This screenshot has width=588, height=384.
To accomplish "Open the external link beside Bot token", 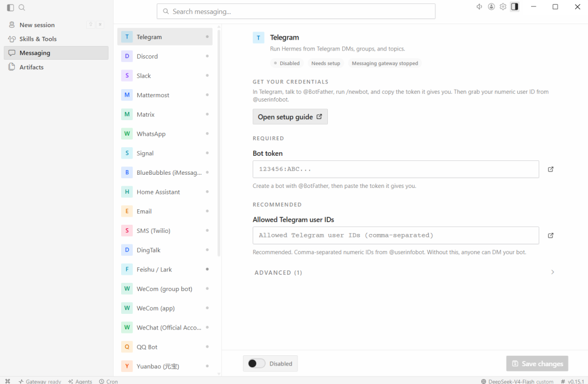I will pyautogui.click(x=551, y=169).
